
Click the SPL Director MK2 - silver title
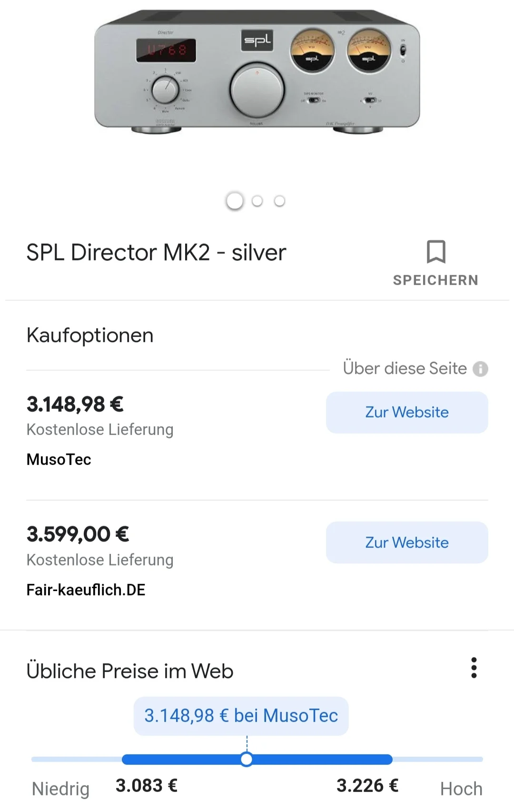pos(156,252)
